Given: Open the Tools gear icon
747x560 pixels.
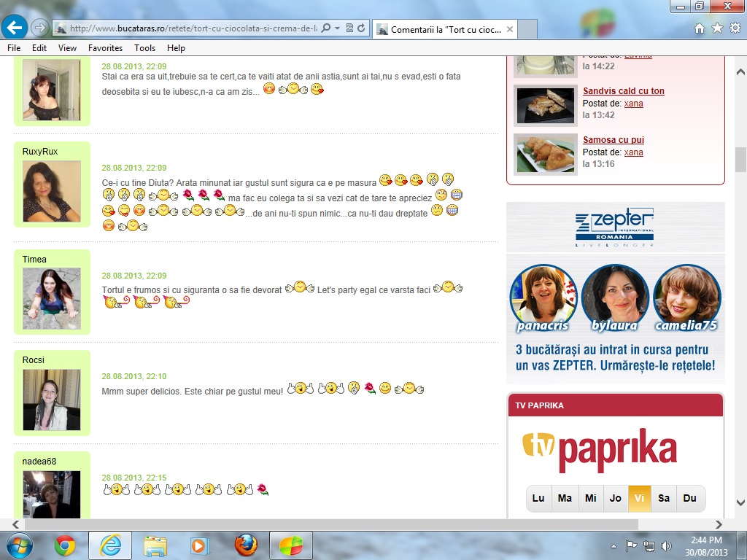Looking at the screenshot, I should [x=735, y=28].
